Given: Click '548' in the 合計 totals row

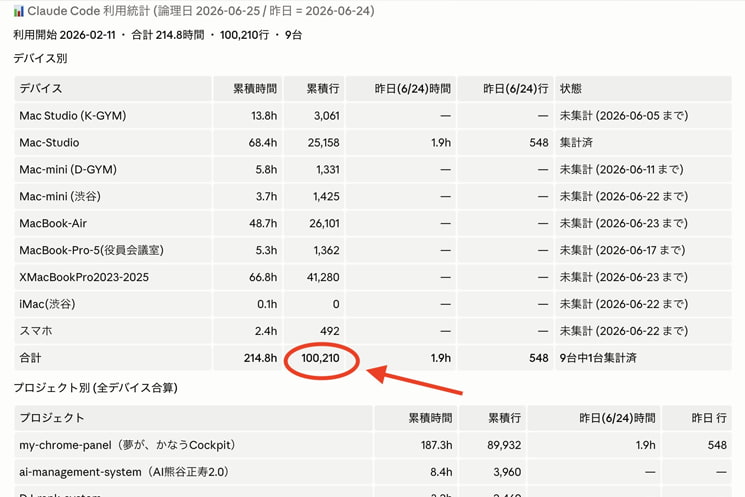Looking at the screenshot, I should [539, 358].
